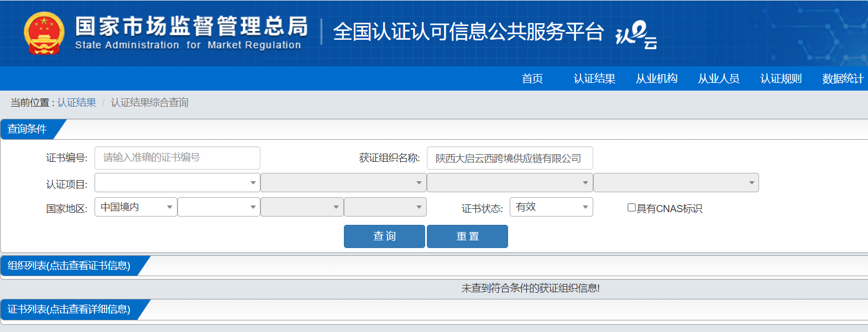This screenshot has width=868, height=332.
Task: Click the 重置 button
Action: 467,236
